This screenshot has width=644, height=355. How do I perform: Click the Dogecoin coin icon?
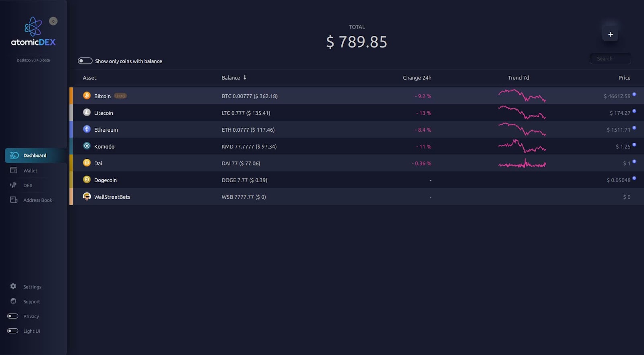point(87,179)
